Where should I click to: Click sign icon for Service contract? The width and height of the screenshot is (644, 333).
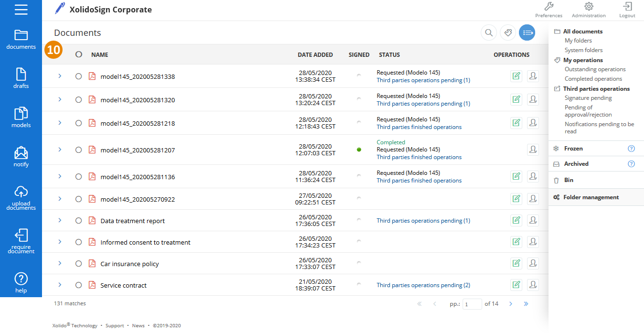tap(516, 285)
